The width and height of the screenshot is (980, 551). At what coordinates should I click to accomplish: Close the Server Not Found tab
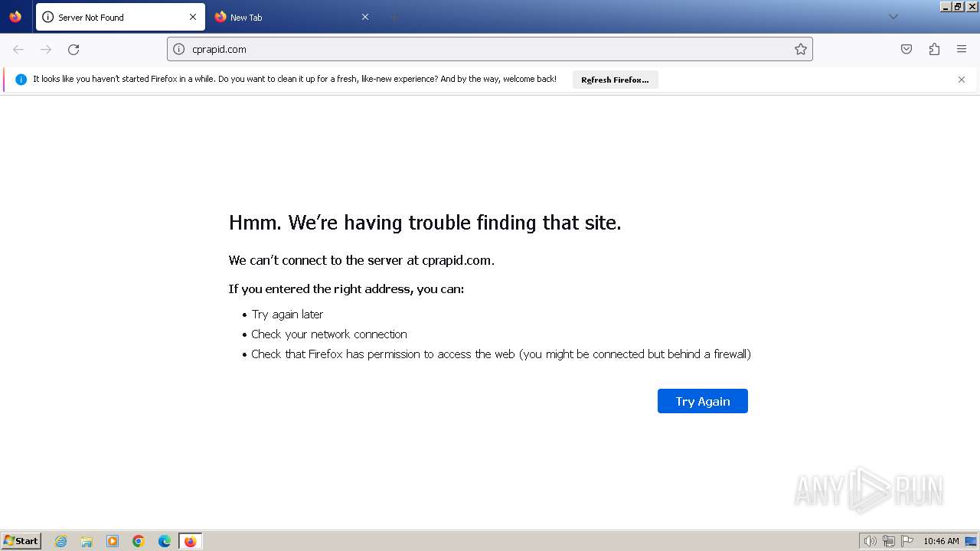tap(193, 17)
